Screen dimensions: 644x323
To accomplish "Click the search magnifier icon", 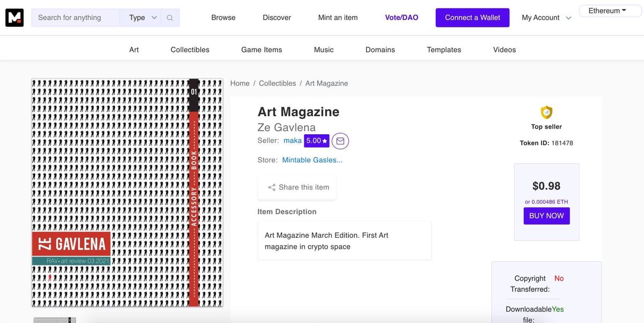I will coord(170,18).
